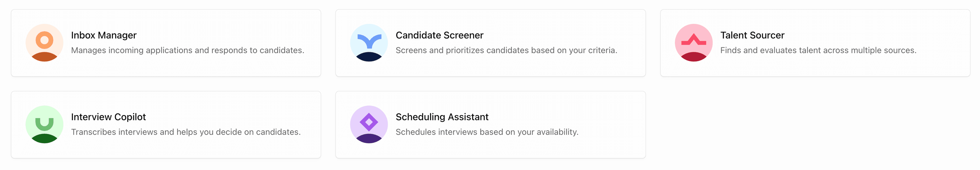Open the Candidate Screener title
The image size is (980, 170).
click(439, 35)
